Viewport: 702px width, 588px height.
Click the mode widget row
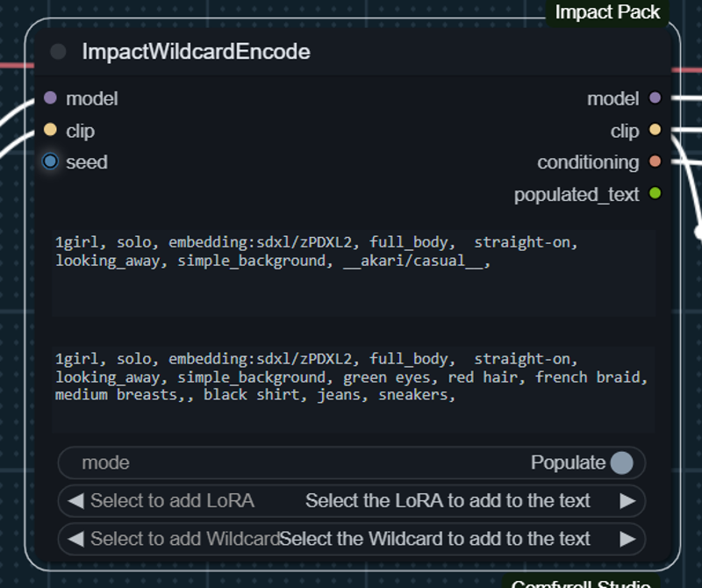(x=352, y=463)
